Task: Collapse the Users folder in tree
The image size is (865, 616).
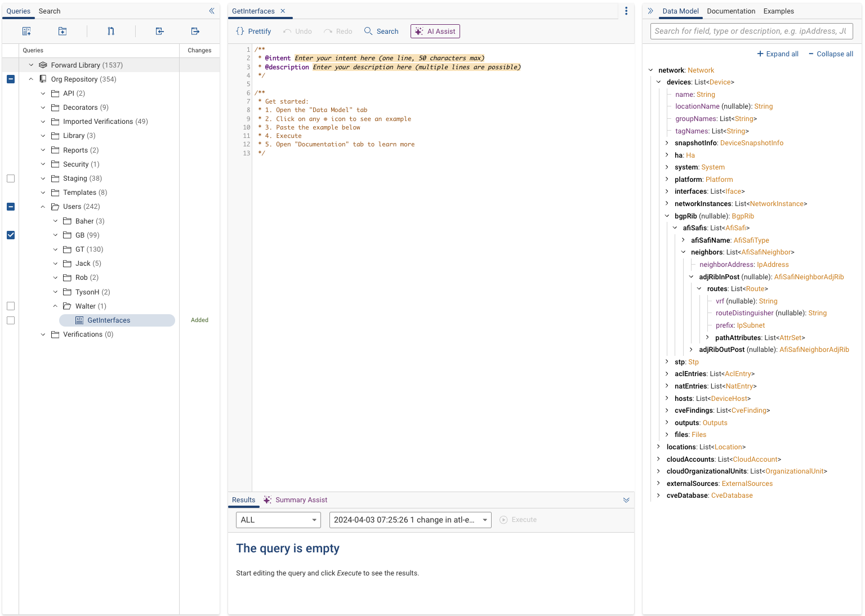Action: [43, 207]
